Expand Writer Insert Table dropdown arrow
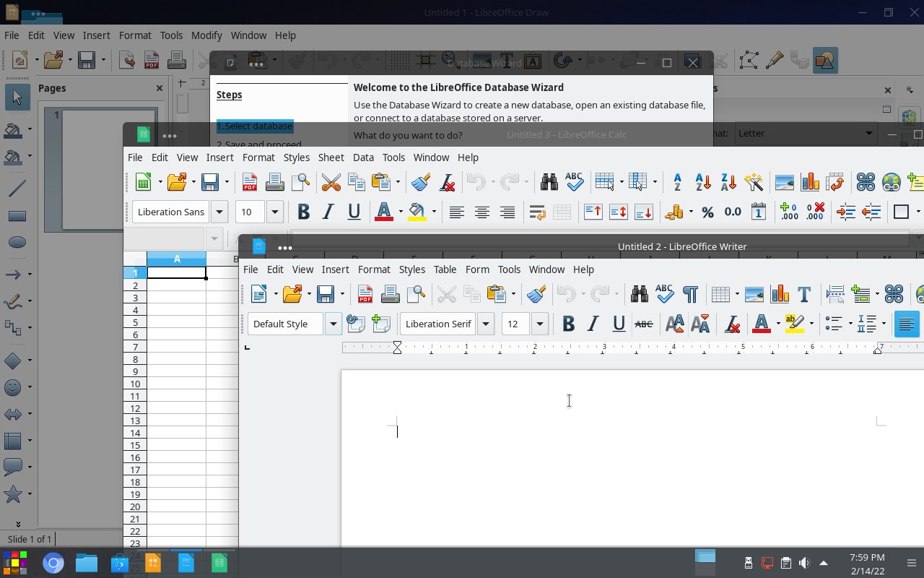924x578 pixels. point(736,294)
